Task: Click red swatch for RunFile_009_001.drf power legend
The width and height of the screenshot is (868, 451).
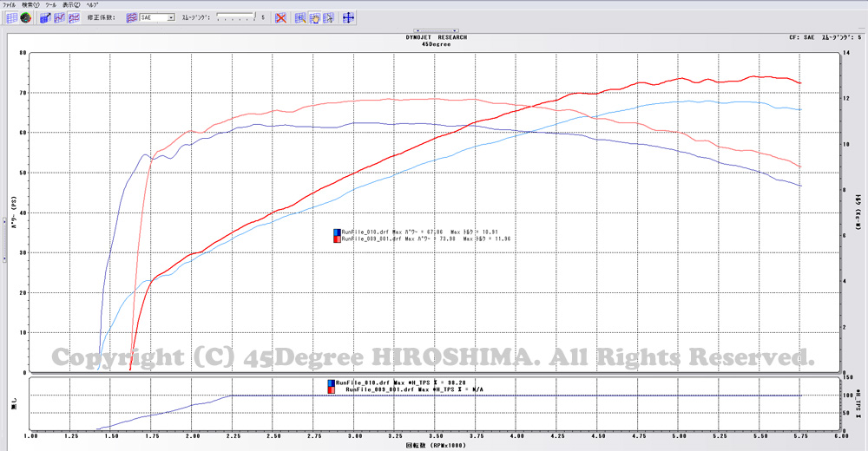Action: [337, 239]
